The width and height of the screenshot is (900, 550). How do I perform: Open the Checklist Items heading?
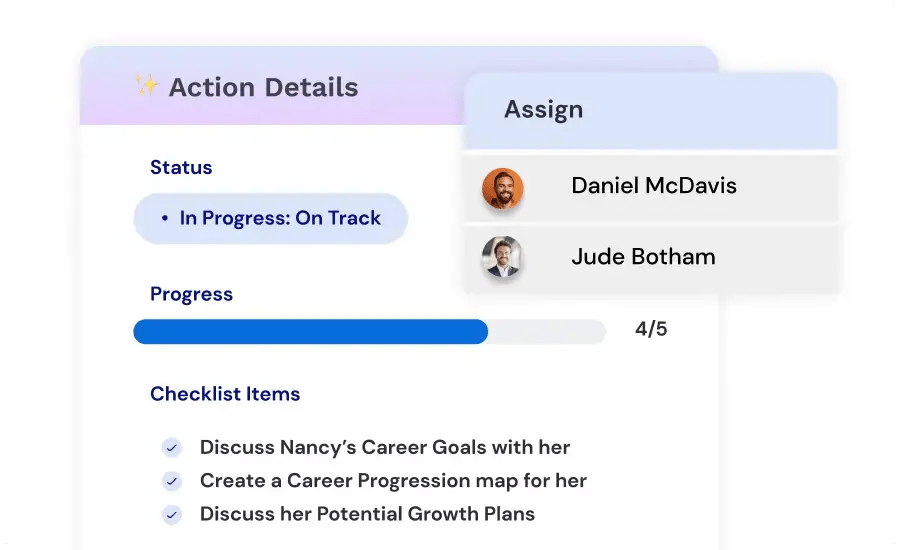tap(225, 394)
